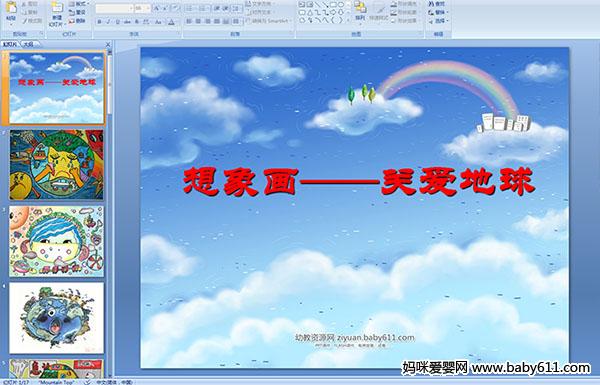The image size is (600, 385).
Task: Select slide 3 thumbnail with masked earth
Action: (x=56, y=241)
